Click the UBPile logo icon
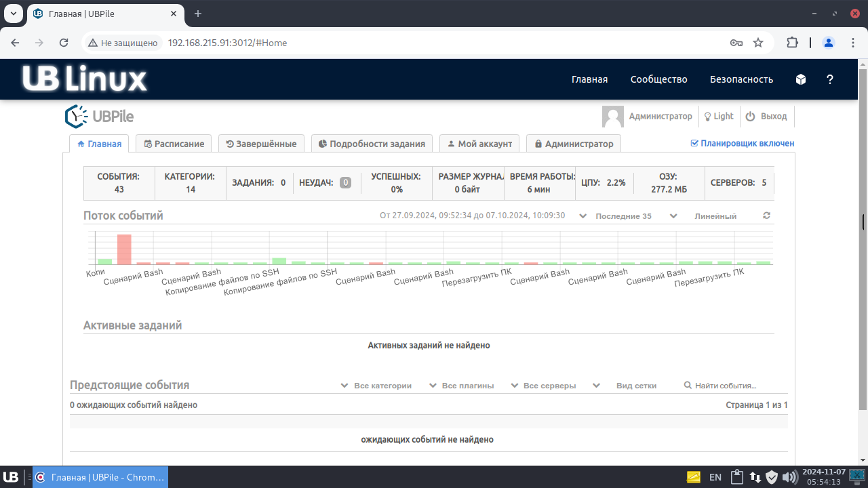Screen dimensions: 868x488 point(75,116)
